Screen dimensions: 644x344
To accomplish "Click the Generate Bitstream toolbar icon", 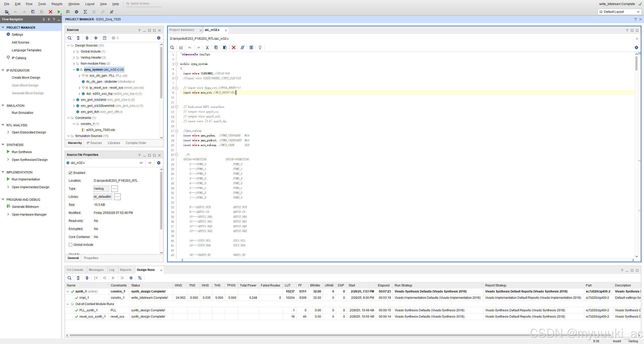I will (68, 12).
